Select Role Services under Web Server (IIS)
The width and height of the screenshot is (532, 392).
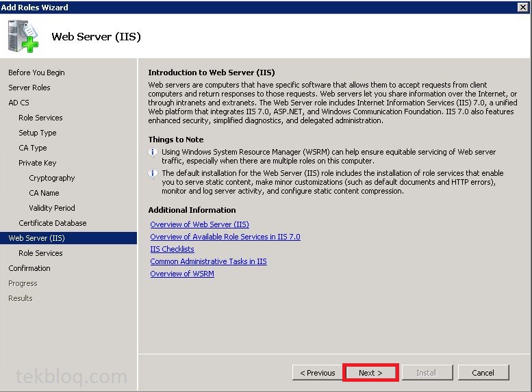pos(40,253)
